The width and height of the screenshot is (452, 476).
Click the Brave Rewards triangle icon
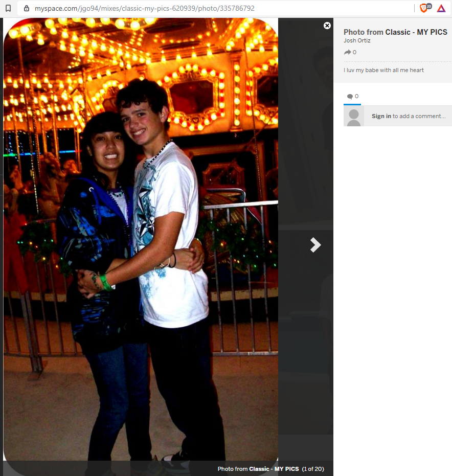click(441, 8)
